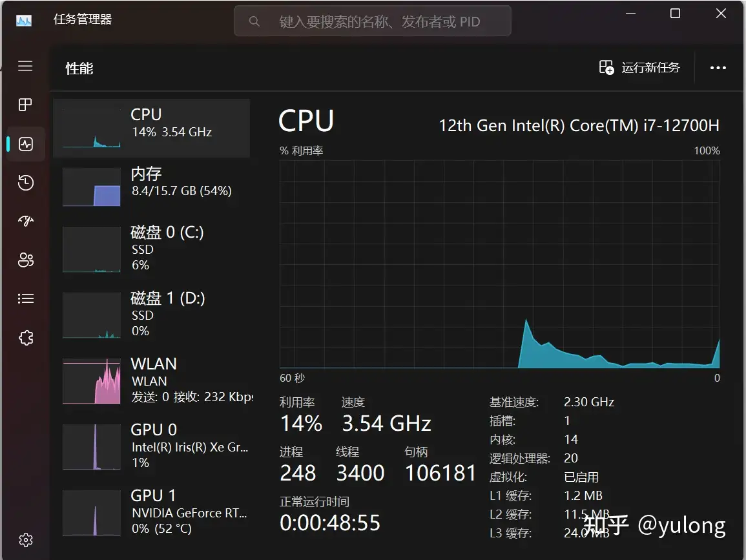Focus the search box for name or PID

[x=373, y=21]
